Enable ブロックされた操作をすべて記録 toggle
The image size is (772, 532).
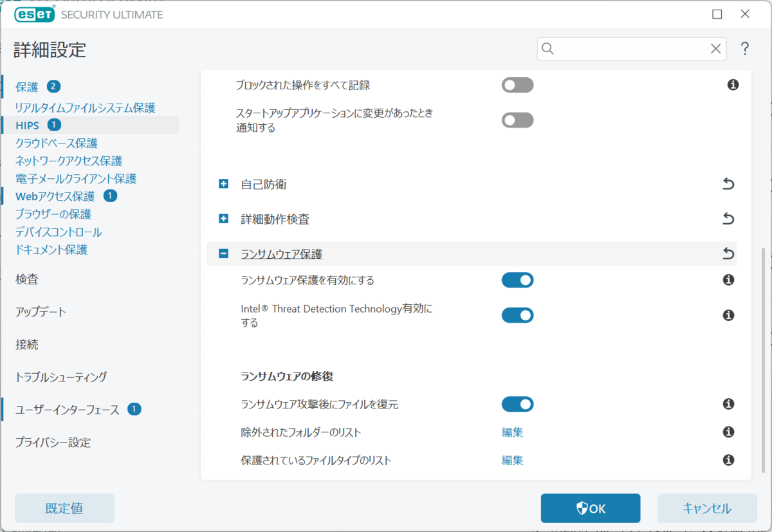pos(517,85)
